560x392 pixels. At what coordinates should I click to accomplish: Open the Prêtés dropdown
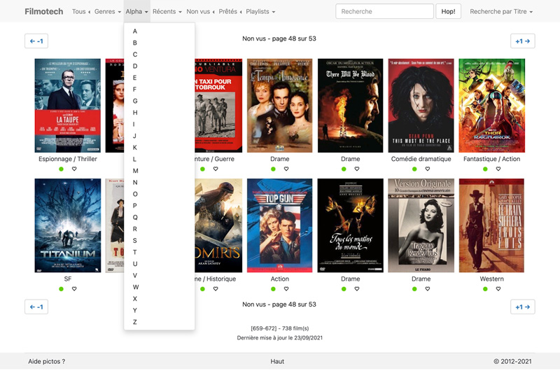point(230,11)
